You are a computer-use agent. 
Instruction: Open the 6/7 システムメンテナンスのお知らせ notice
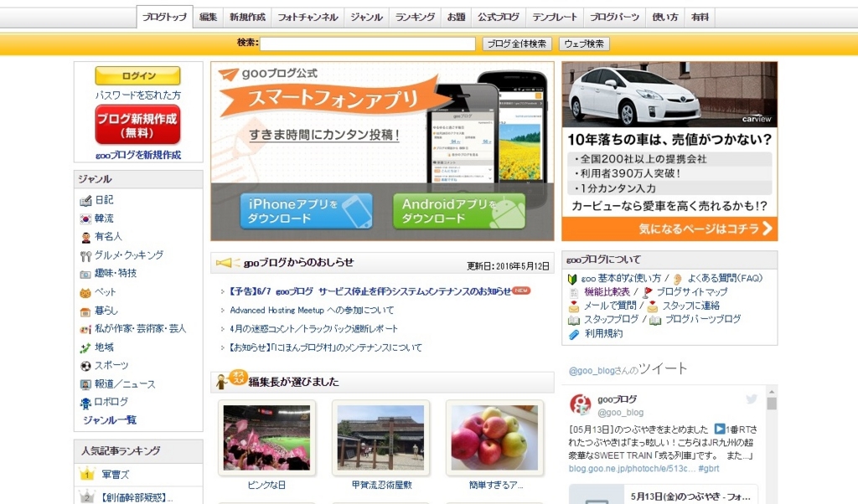click(370, 291)
